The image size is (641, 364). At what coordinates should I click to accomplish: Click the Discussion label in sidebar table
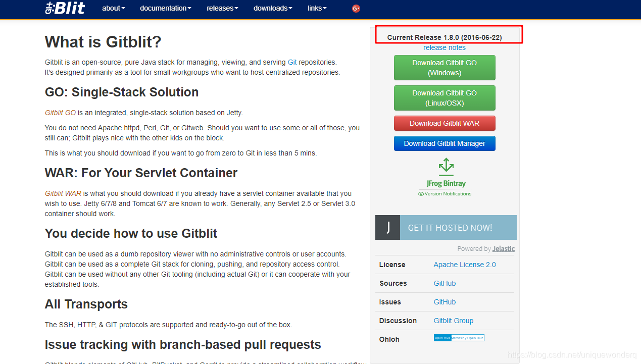point(398,321)
